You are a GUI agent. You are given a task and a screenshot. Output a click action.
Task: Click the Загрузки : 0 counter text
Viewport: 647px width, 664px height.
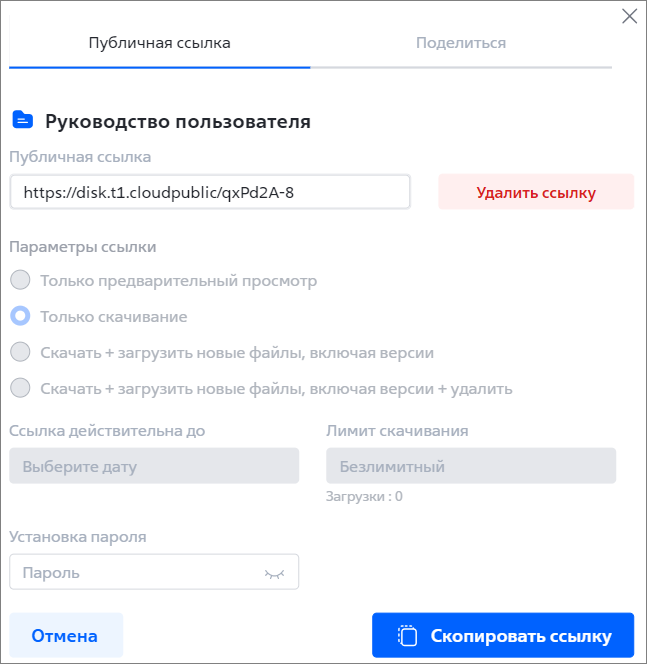[x=364, y=496]
